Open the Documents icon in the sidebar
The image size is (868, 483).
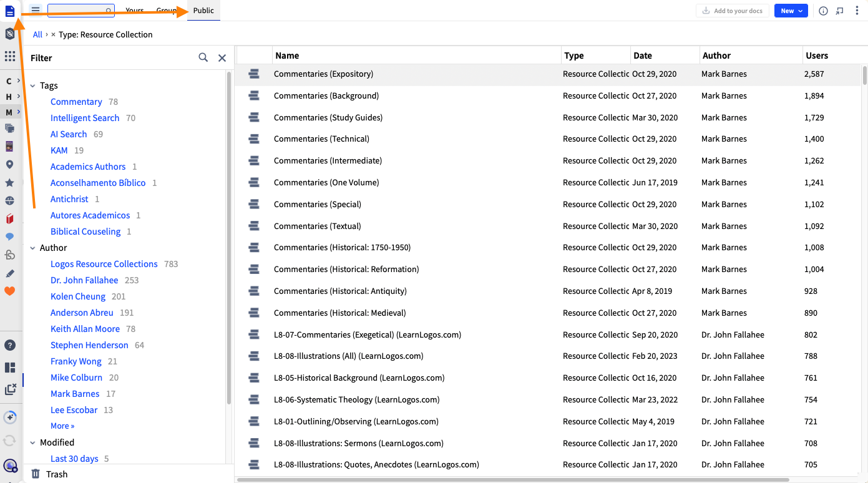click(9, 11)
